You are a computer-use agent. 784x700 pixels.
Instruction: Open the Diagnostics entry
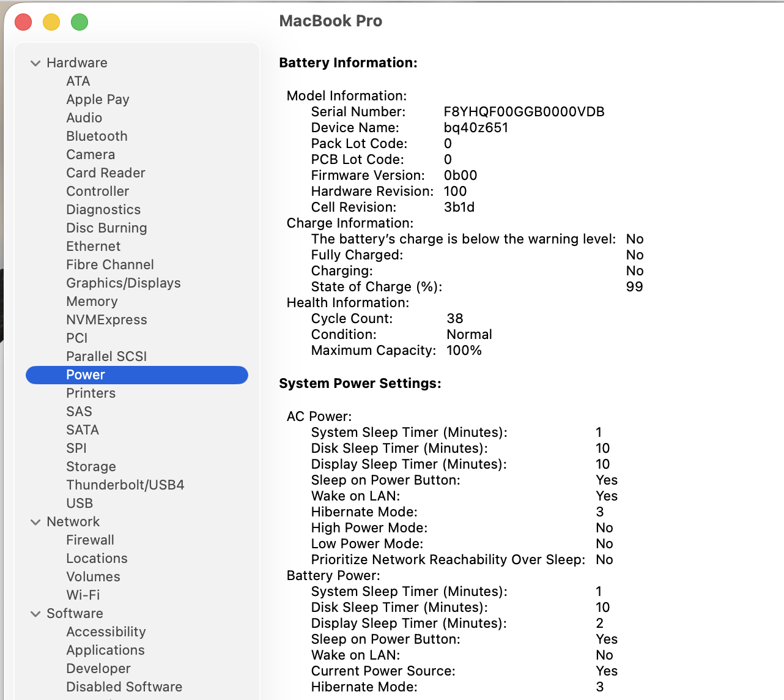coord(103,210)
